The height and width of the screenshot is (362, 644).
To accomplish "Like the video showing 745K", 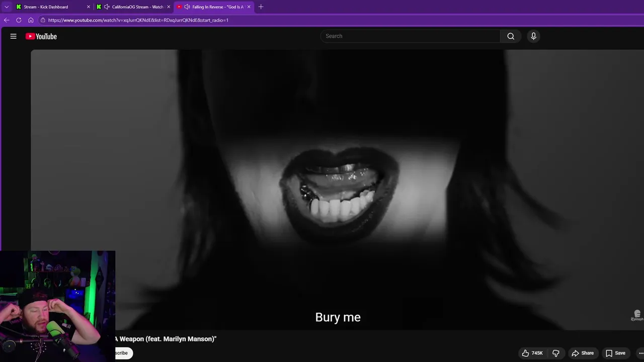I will click(532, 353).
